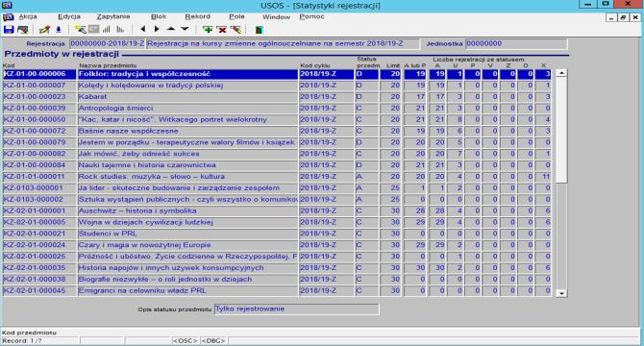Click the pencil edit icon in toolbar
The width and height of the screenshot is (644, 346).
tap(44, 30)
